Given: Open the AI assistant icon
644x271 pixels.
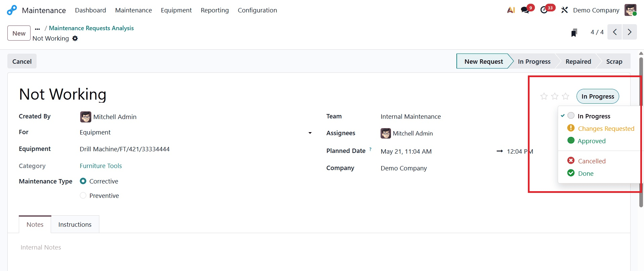Looking at the screenshot, I should tap(511, 10).
